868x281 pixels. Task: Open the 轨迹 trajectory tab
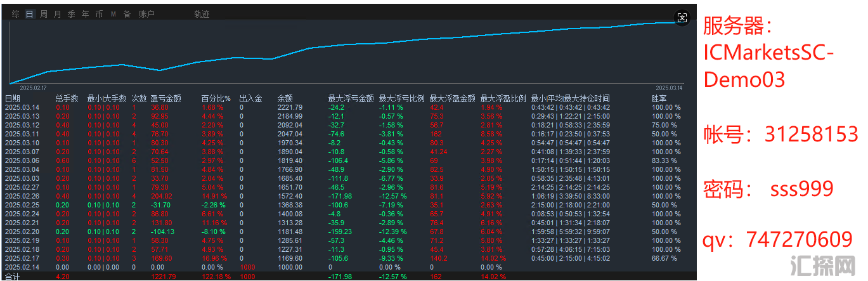[x=202, y=14]
